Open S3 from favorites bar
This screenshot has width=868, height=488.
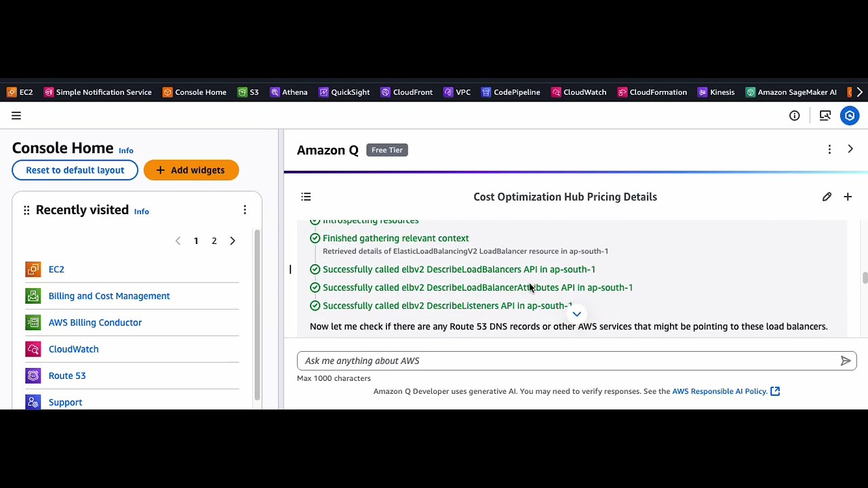[248, 92]
